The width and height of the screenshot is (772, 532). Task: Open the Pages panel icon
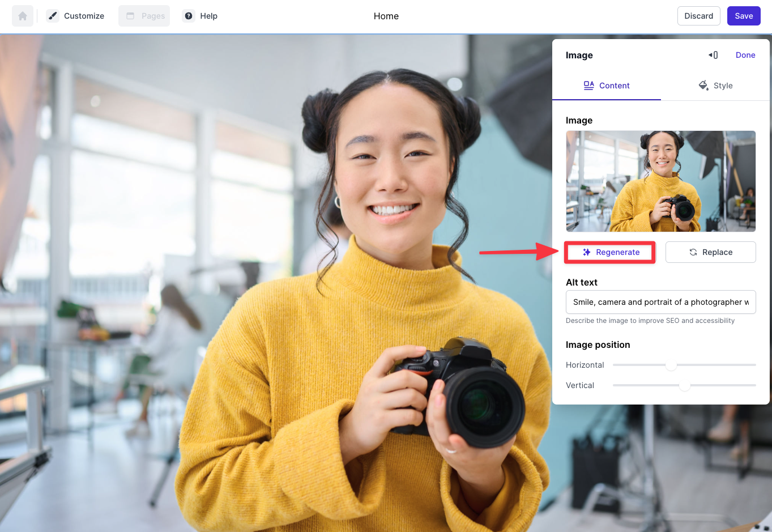click(131, 16)
